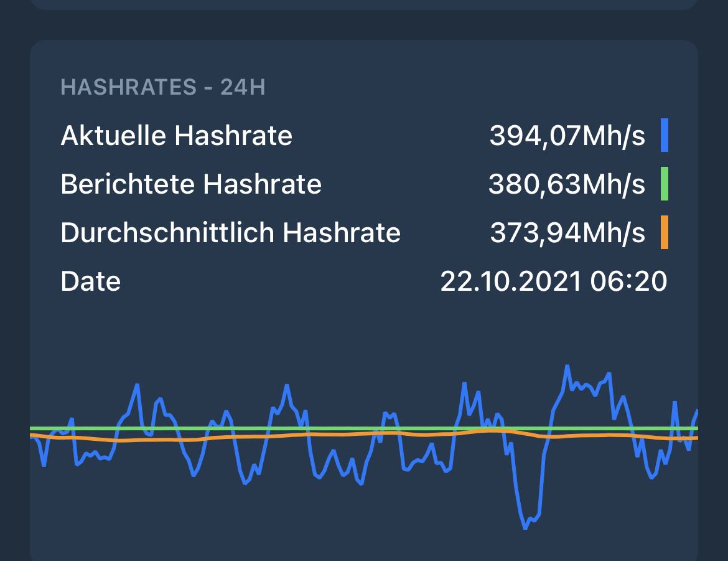Tap the orange average hashrate line in chart
Image resolution: width=728 pixels, height=561 pixels.
364,435
